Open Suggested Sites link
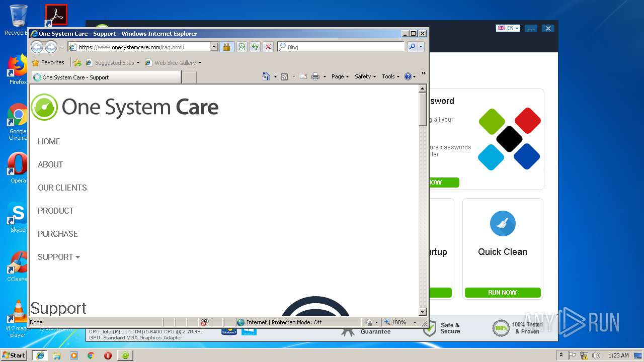 112,63
